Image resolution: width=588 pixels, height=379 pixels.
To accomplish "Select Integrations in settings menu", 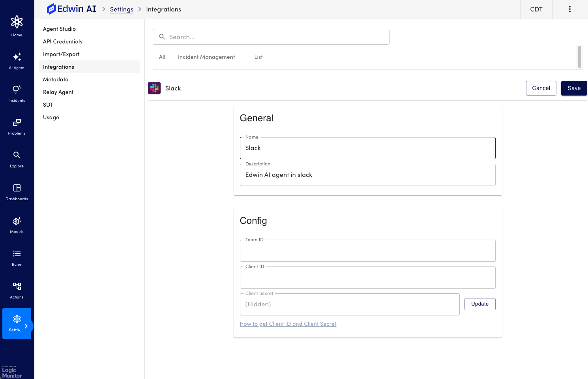I will [89, 67].
